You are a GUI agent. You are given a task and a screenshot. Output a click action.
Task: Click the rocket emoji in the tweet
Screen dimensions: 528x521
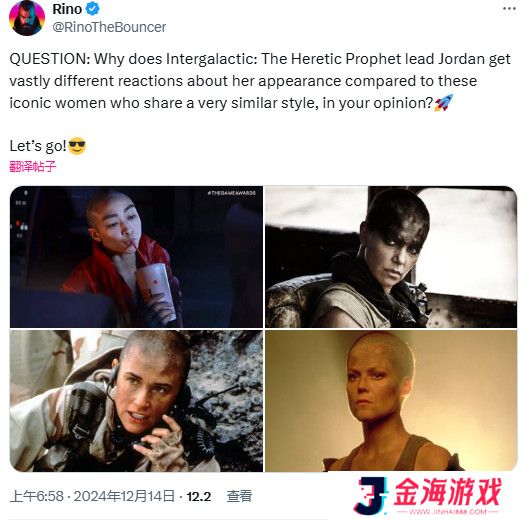[x=444, y=103]
